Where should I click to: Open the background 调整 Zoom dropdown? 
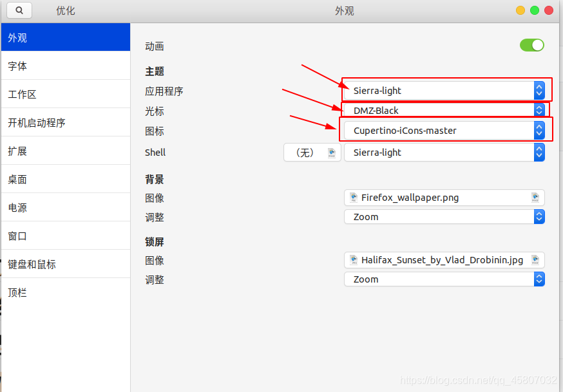[x=444, y=217]
